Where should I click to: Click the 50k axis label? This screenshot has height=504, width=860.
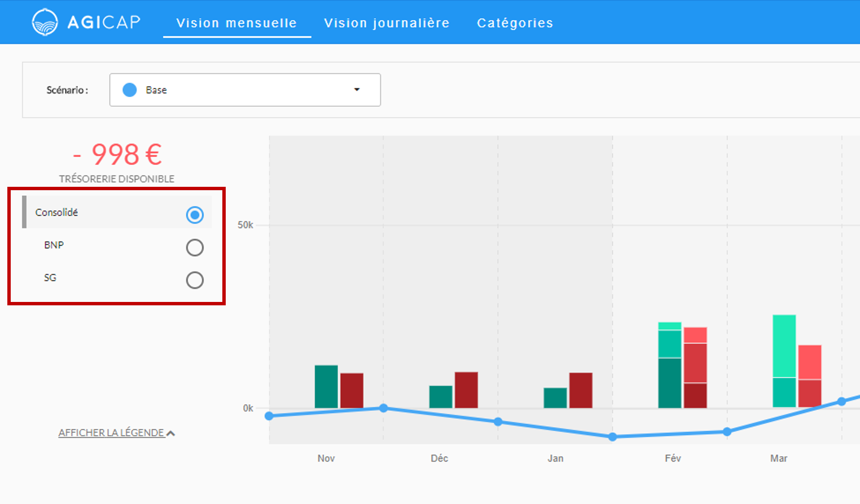[245, 225]
